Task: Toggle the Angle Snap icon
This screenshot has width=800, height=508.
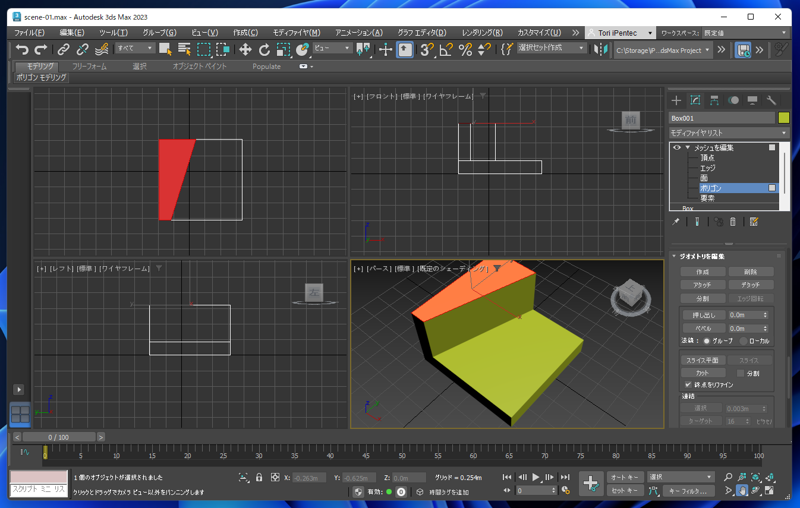Action: point(446,49)
